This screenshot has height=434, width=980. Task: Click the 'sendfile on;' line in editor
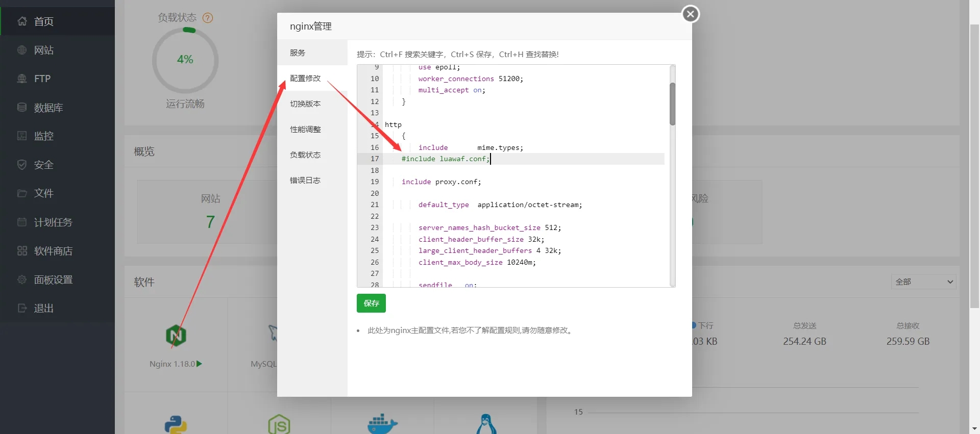coord(448,285)
